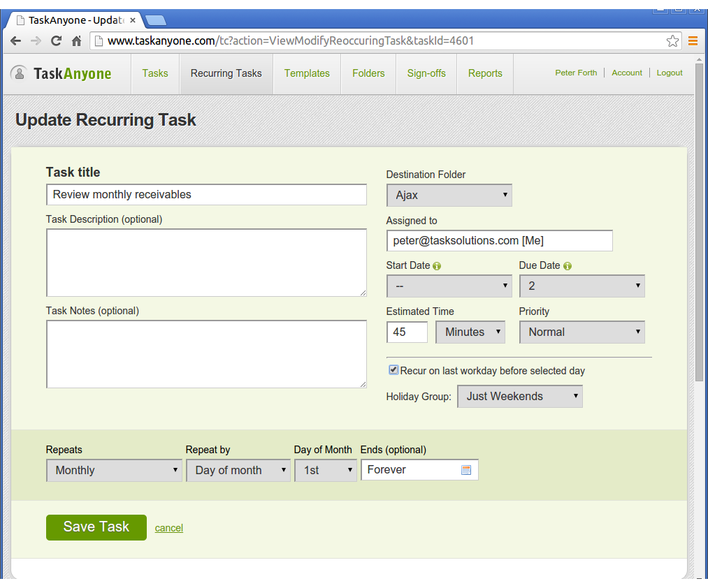Viewport: 708px width, 588px height.
Task: Open the Templates tab
Action: [307, 73]
